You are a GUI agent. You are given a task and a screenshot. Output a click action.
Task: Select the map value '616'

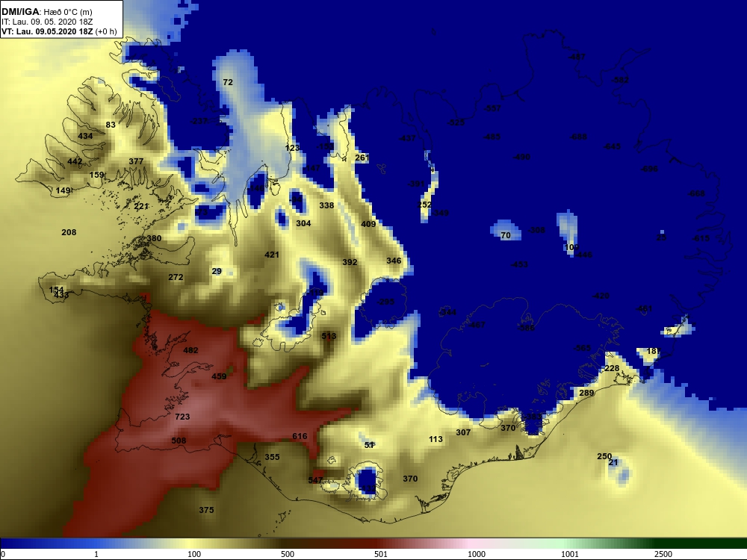click(x=300, y=436)
